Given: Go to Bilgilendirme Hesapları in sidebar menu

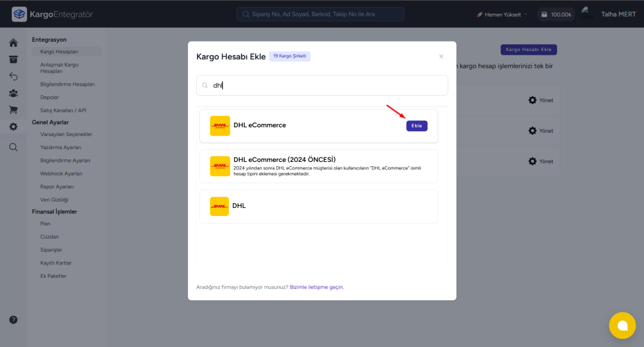Looking at the screenshot, I should (x=67, y=84).
